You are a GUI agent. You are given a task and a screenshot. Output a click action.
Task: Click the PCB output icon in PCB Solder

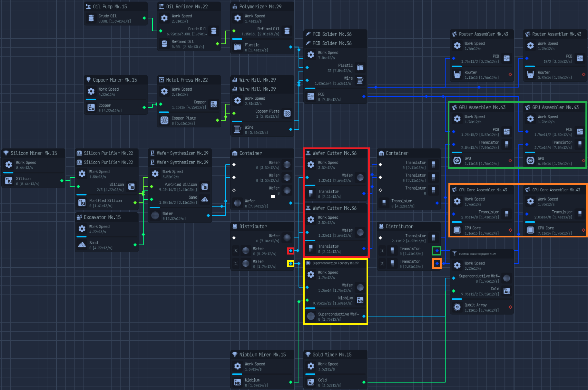coord(311,96)
